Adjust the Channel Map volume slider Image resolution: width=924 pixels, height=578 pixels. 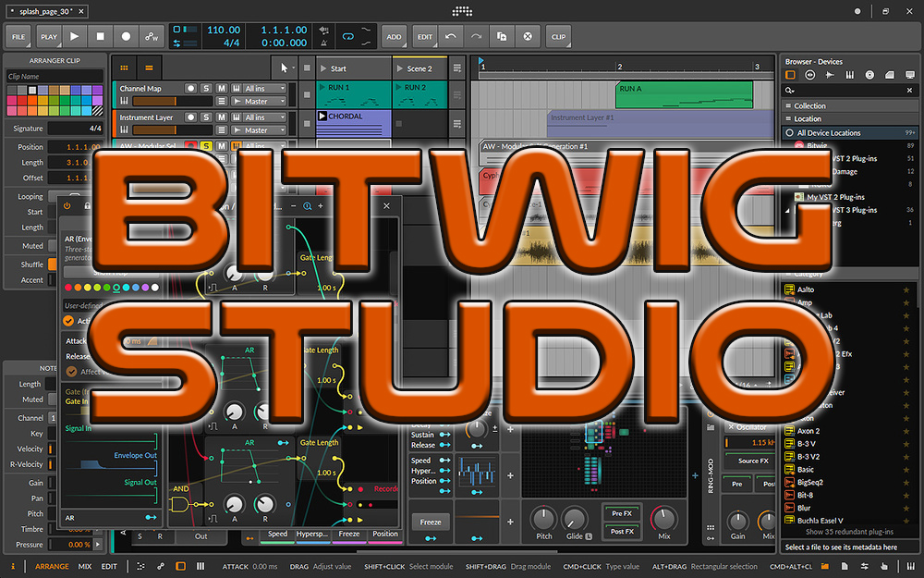click(172, 102)
